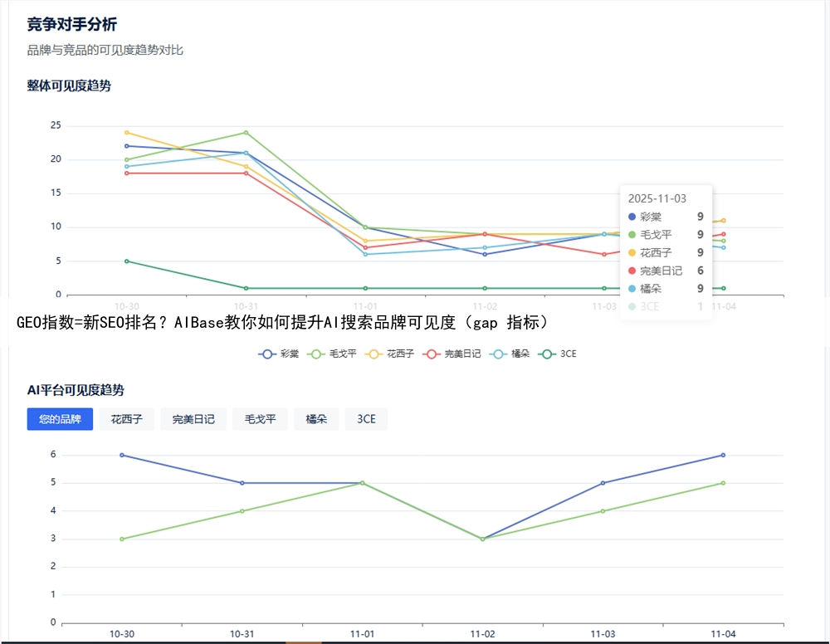Click the green point at 10-30 in lower chart
The width and height of the screenshot is (830, 644).
[x=122, y=539]
